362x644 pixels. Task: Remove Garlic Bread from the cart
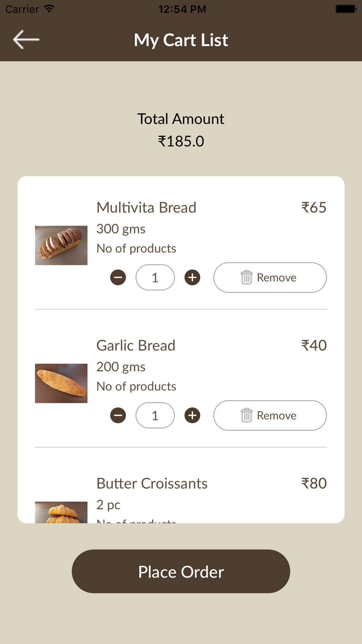[270, 415]
